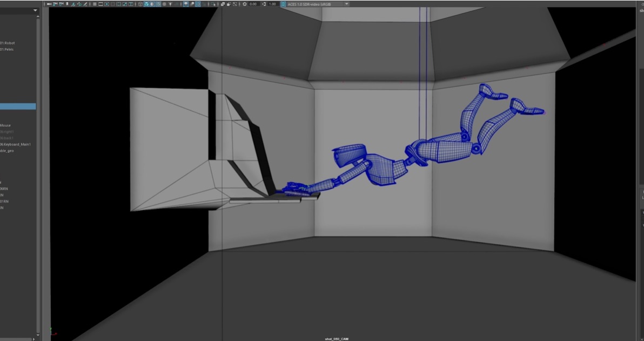
Task: Toggle the Field Chart overlay
Action: coord(112,4)
